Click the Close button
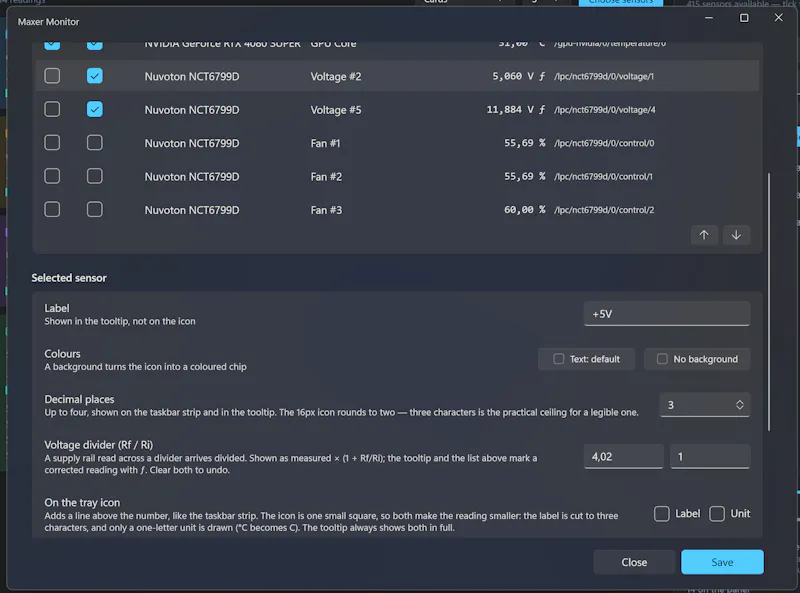Image resolution: width=800 pixels, height=593 pixels. click(634, 562)
